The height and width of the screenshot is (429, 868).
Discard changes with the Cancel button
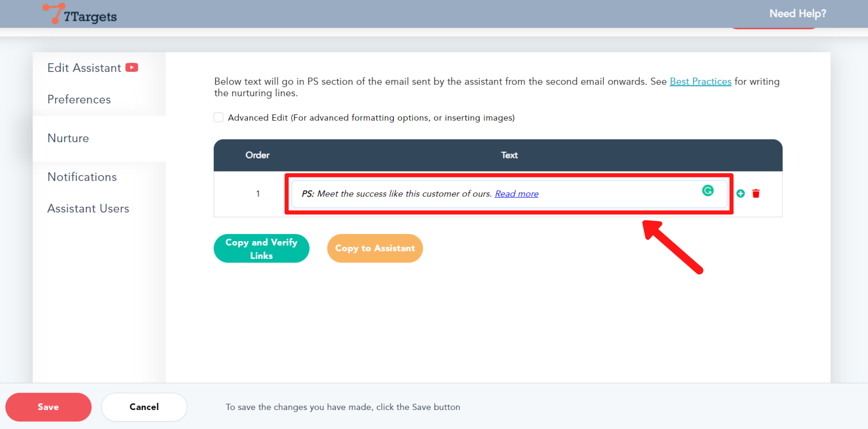tap(144, 407)
